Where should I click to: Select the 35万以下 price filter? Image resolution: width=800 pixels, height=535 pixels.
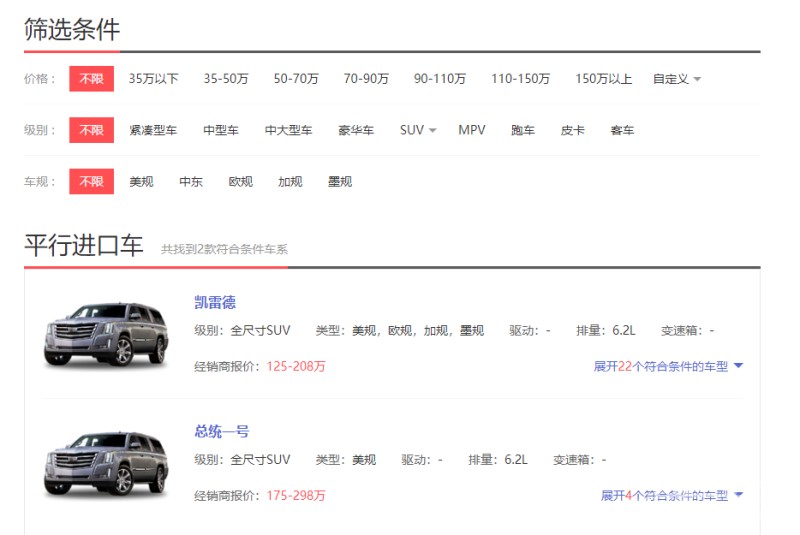[x=153, y=79]
